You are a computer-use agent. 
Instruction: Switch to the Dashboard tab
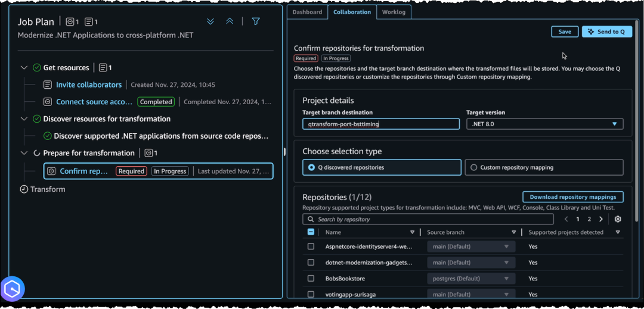coord(307,12)
